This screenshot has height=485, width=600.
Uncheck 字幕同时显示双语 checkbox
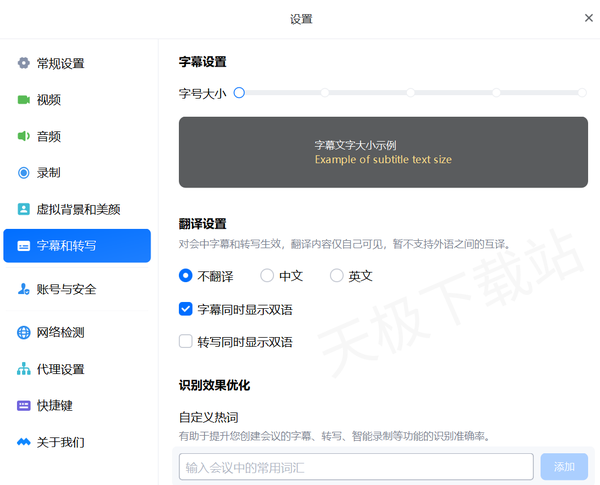[x=186, y=309]
